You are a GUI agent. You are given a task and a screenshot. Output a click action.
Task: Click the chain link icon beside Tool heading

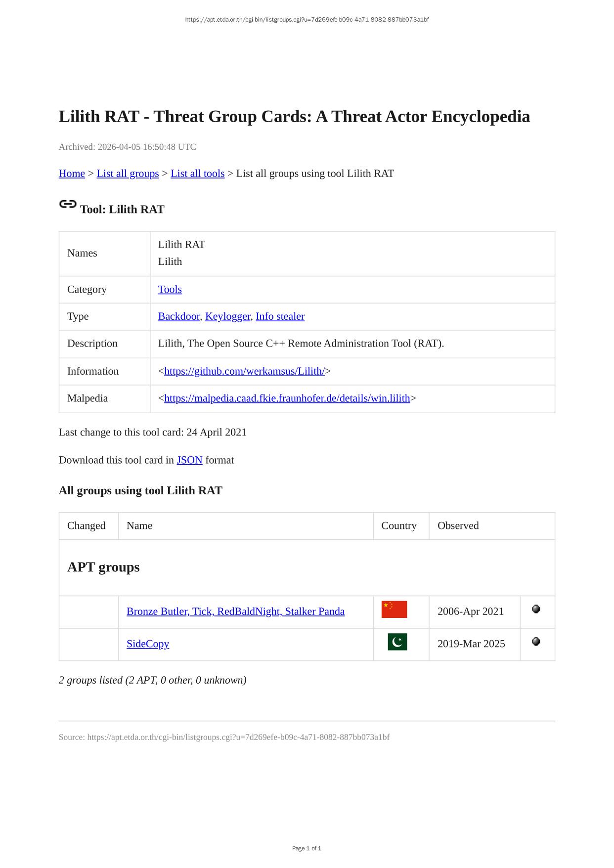68,204
